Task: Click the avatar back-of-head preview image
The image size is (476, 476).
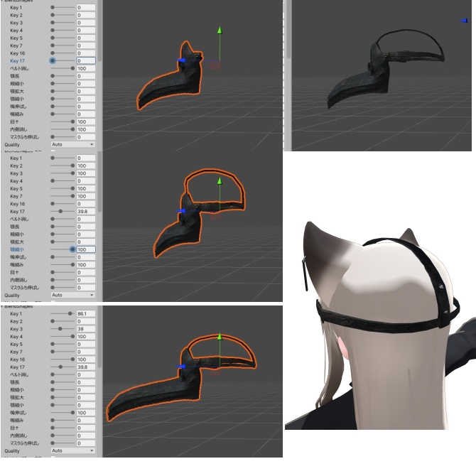Action: (x=380, y=325)
